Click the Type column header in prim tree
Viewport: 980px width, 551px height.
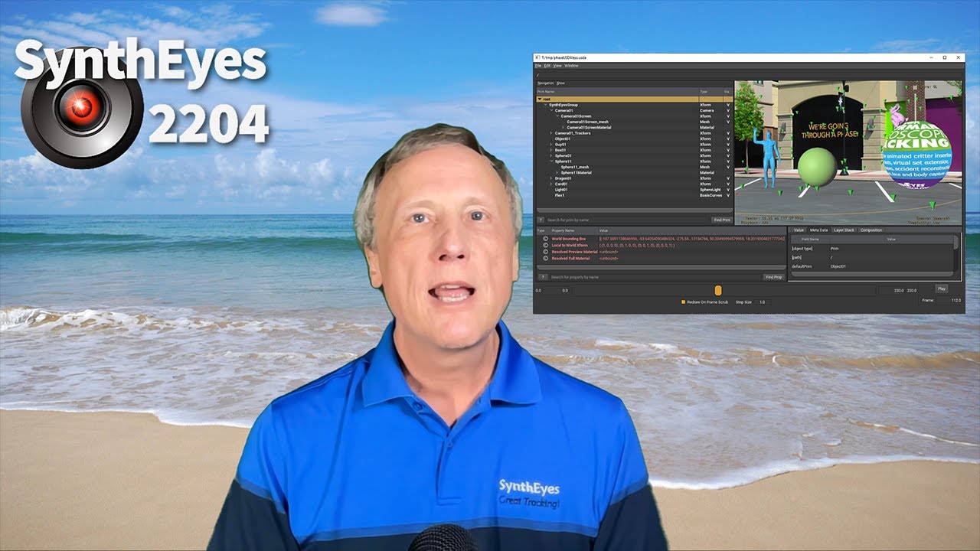coord(710,92)
